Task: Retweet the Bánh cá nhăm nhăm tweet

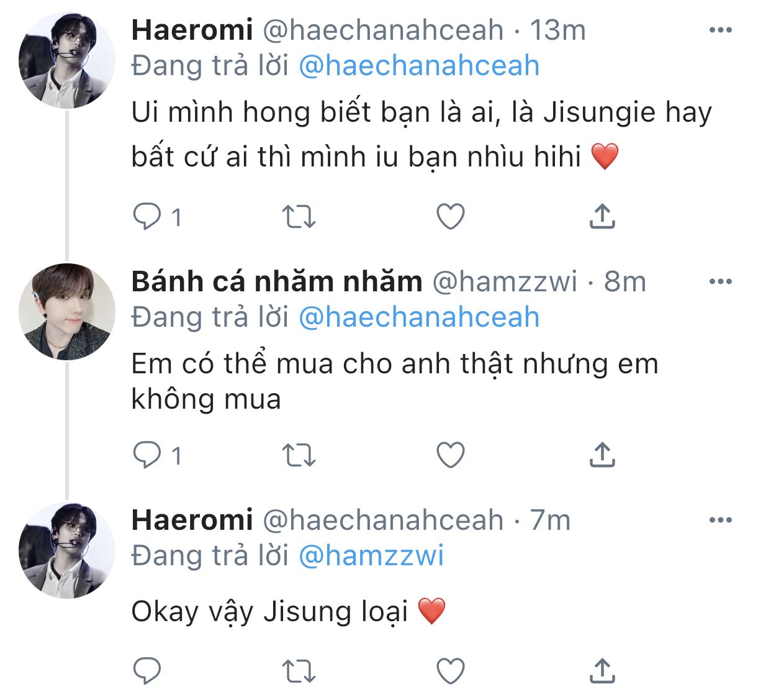Action: point(299,455)
